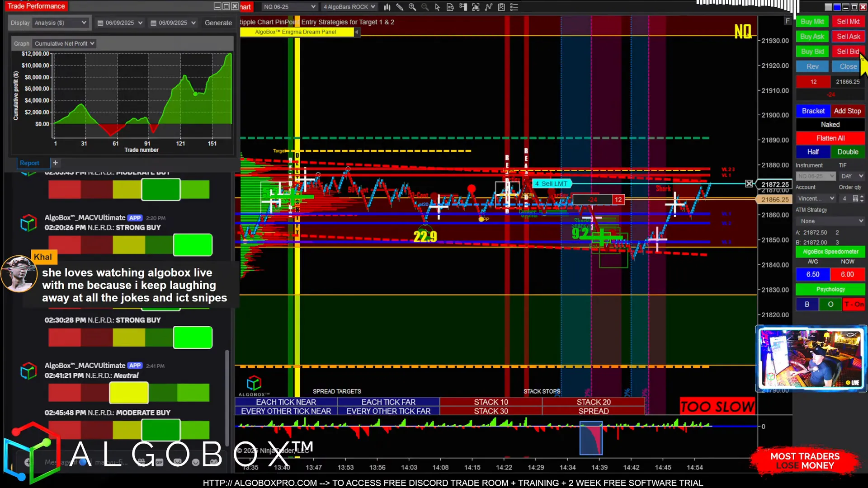The height and width of the screenshot is (488, 868).
Task: Click the Rev button
Action: tap(812, 66)
